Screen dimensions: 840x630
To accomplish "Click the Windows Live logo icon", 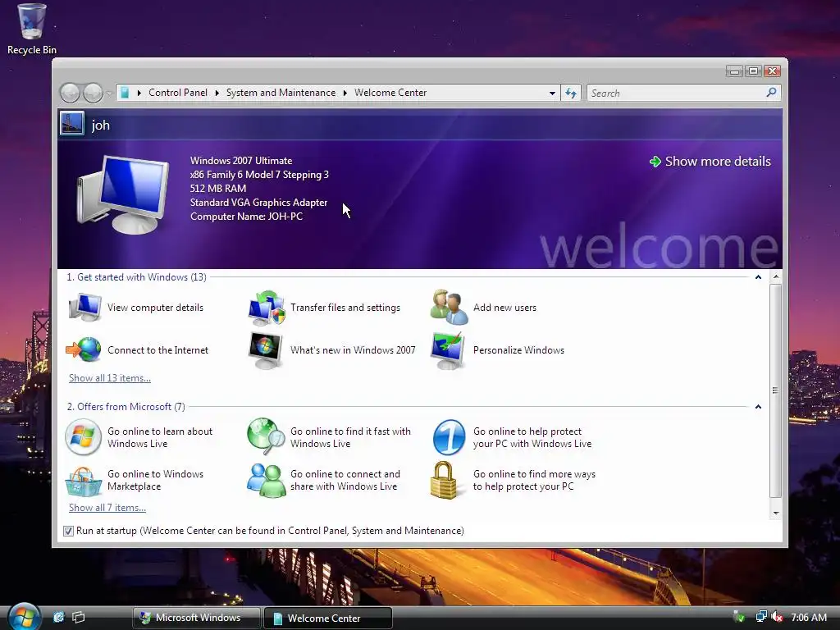I will click(83, 437).
